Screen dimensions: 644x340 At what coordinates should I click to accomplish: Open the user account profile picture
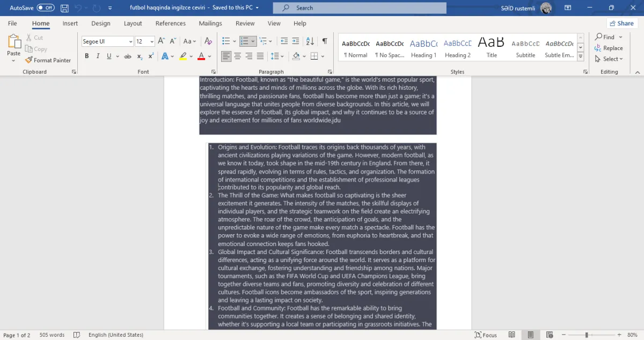tap(546, 8)
